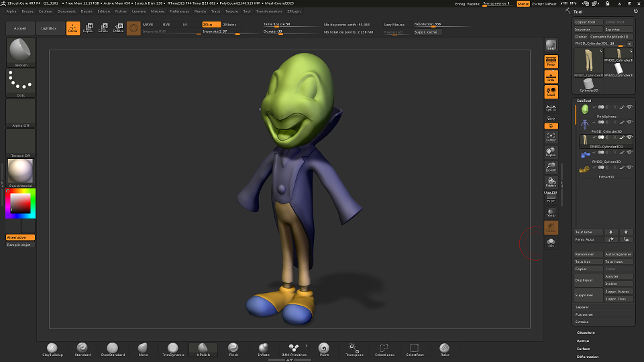Enable ZPlus mode
644x362 pixels.
point(211,25)
